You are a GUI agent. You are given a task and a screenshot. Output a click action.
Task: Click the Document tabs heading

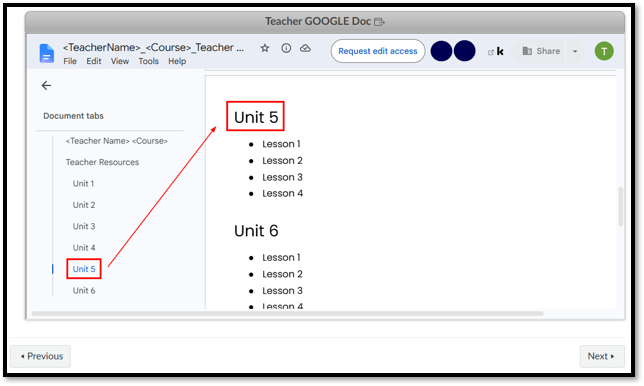point(73,116)
